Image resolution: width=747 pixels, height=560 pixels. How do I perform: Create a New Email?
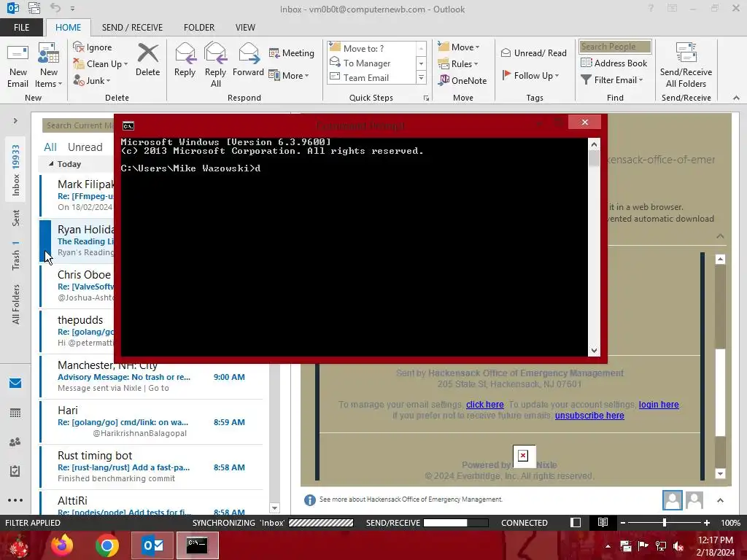(x=18, y=66)
